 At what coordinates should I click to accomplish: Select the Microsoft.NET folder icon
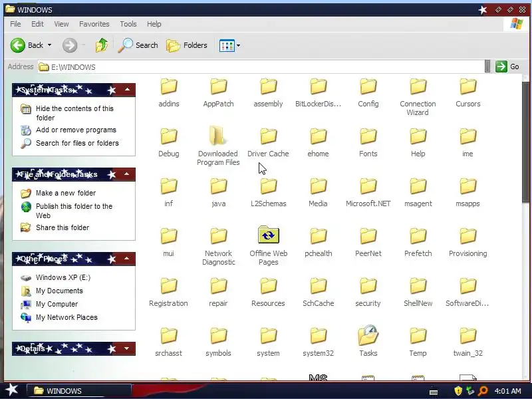(368, 186)
